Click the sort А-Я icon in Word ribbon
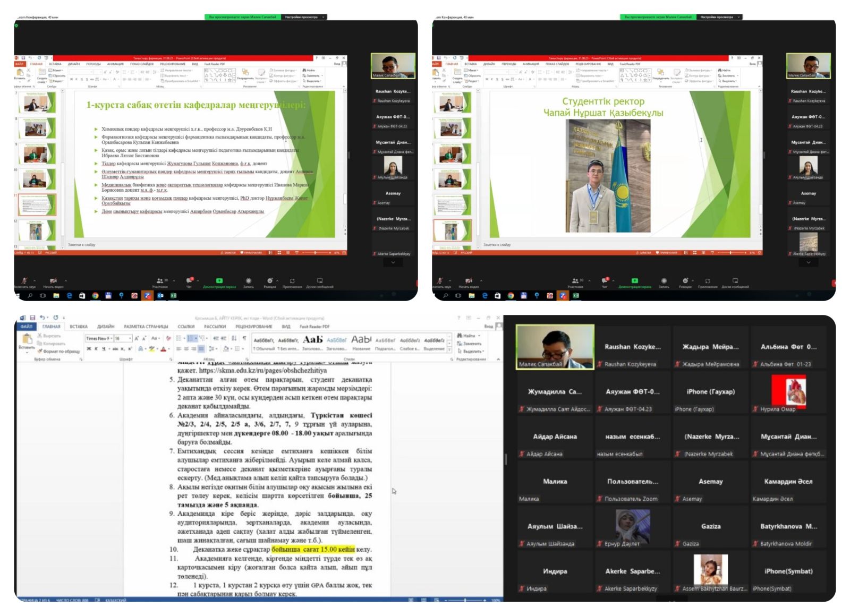 pos(234,338)
